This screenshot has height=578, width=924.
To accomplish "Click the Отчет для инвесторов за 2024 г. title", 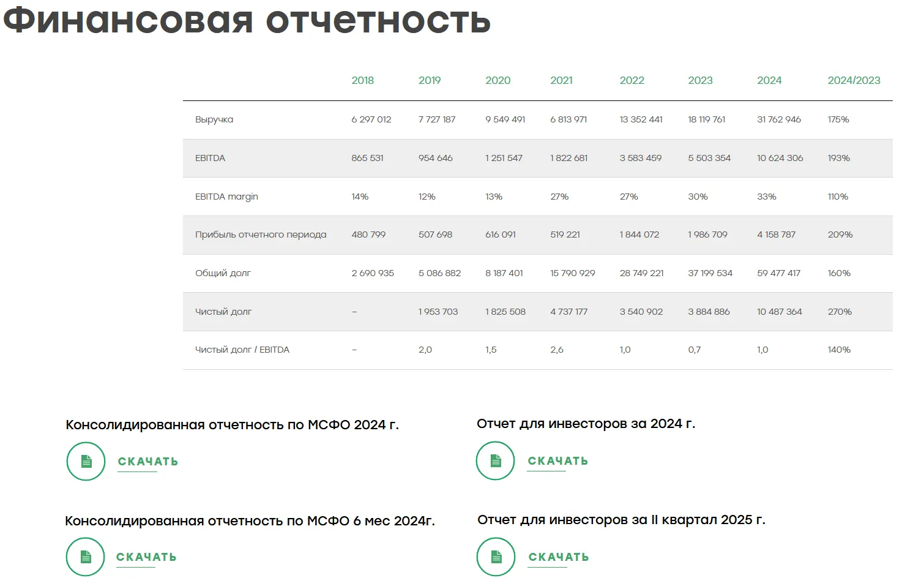I will coord(586,424).
